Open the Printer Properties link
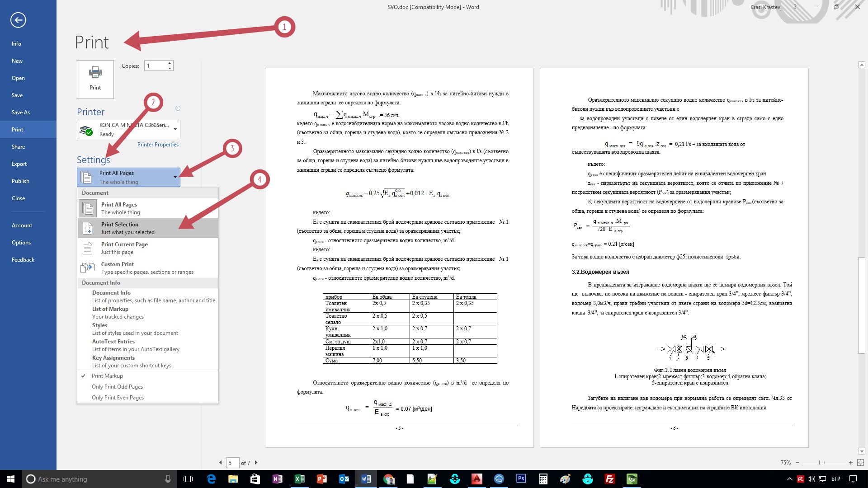868x488 pixels. point(158,145)
